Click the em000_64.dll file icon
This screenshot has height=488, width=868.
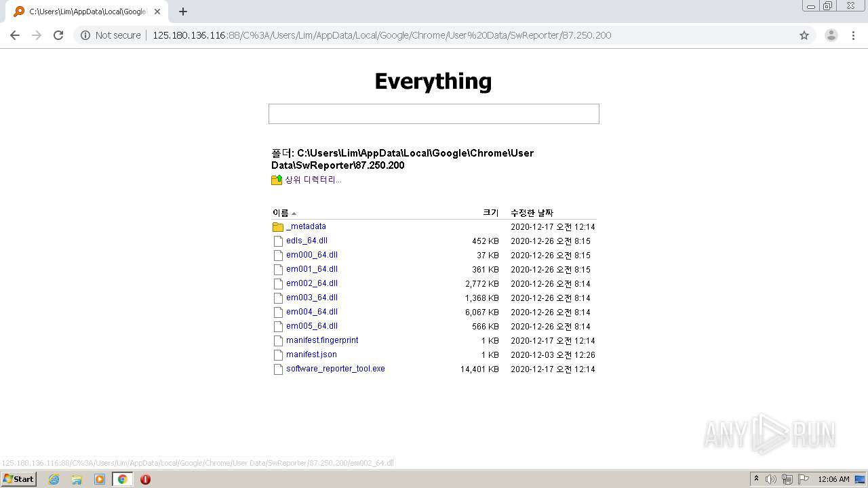click(x=278, y=256)
